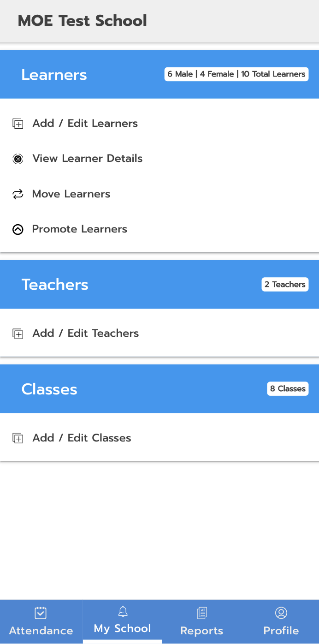Viewport: 319px width, 644px height.
Task: Open Add / Edit Learners
Action: tap(85, 124)
